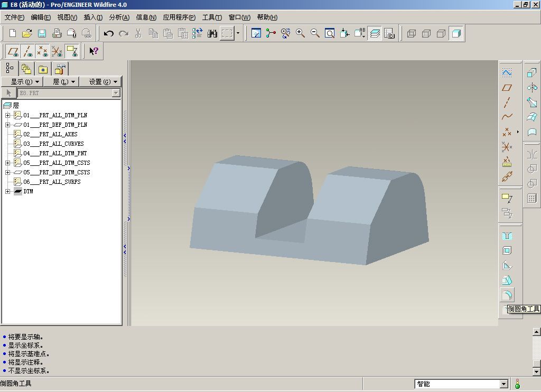Open the 编辑(E) menu
541x392 pixels.
click(41, 17)
